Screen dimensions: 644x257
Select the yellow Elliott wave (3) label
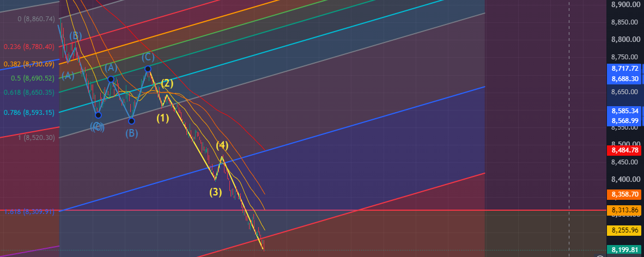pos(216,192)
